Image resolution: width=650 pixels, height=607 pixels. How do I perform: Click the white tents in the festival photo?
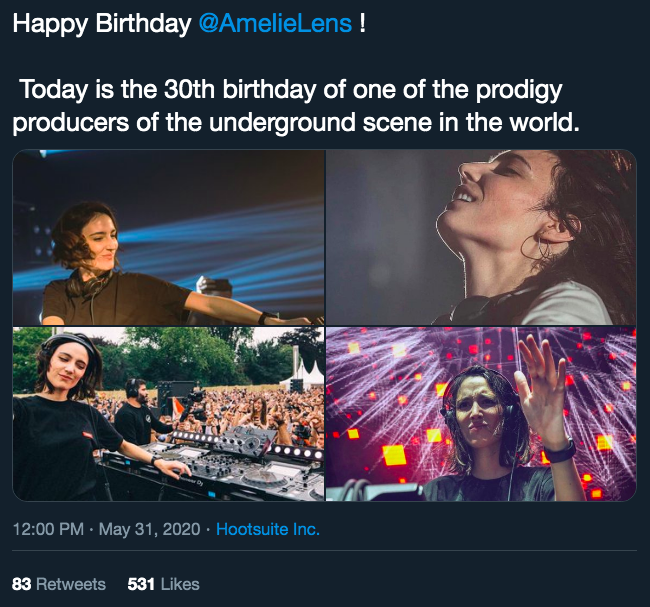tap(303, 377)
